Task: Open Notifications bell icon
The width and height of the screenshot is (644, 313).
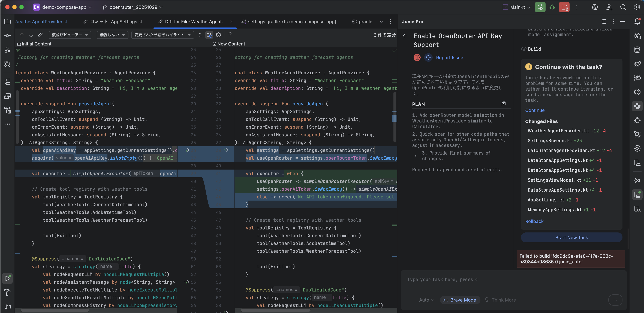Action: pyautogui.click(x=637, y=22)
